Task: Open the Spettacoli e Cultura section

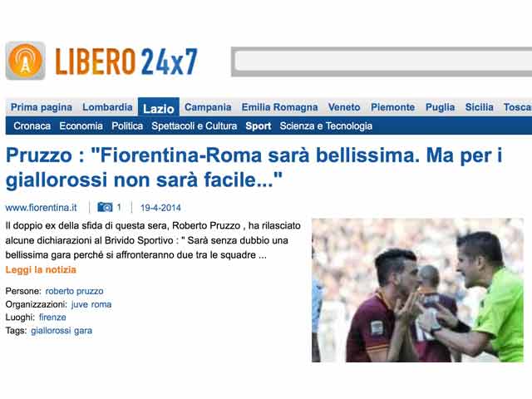Action: pos(194,126)
